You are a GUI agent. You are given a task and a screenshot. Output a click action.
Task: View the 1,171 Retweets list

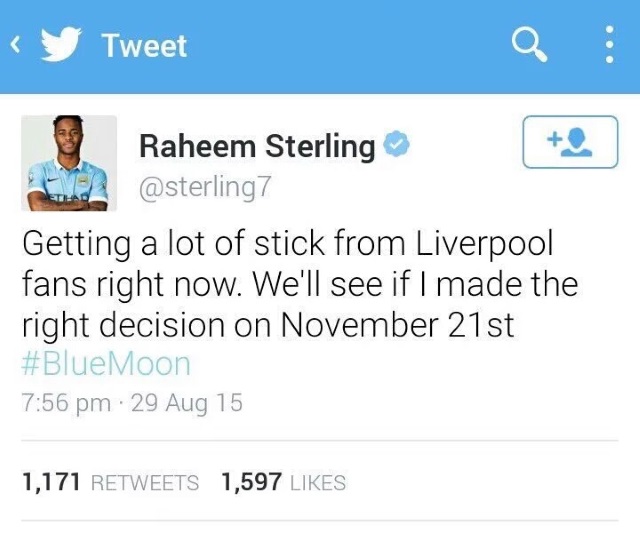(x=110, y=482)
